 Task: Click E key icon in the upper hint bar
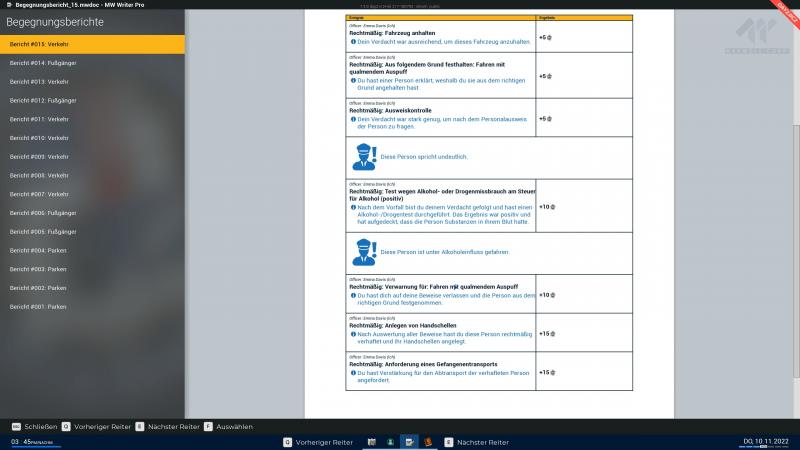coord(140,427)
